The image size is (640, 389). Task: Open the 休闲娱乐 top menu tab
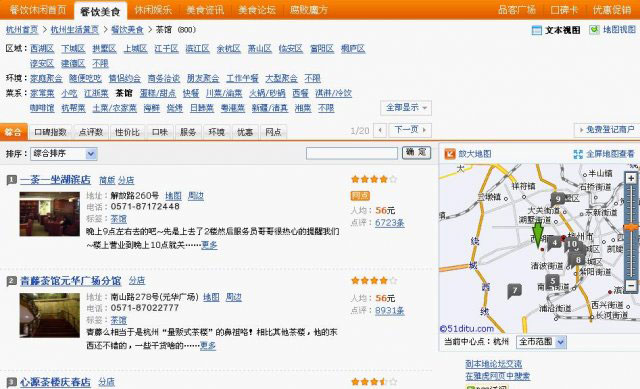(x=153, y=10)
